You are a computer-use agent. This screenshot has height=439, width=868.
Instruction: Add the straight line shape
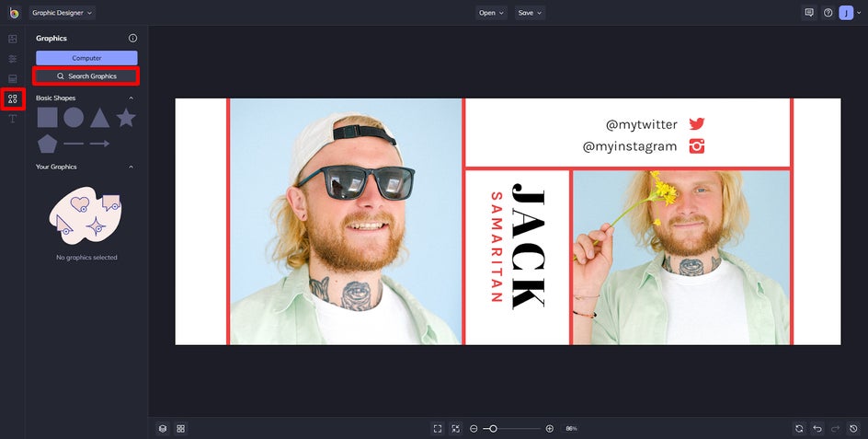coord(74,144)
